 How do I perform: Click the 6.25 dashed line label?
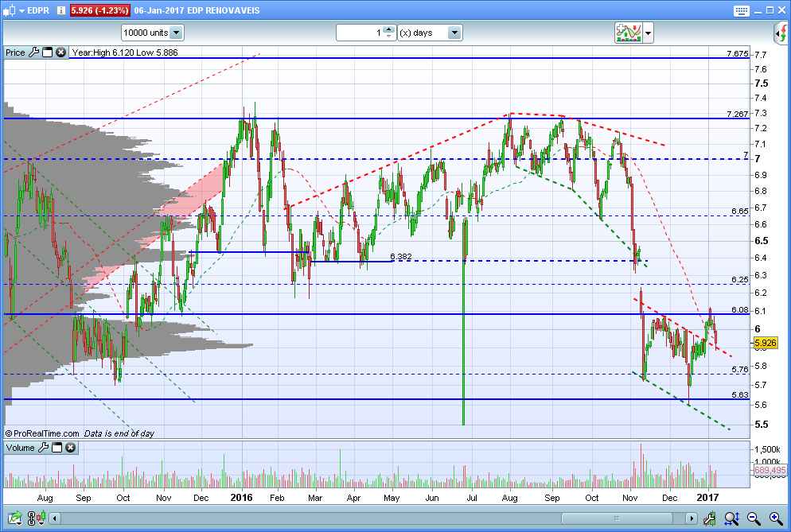(740, 279)
